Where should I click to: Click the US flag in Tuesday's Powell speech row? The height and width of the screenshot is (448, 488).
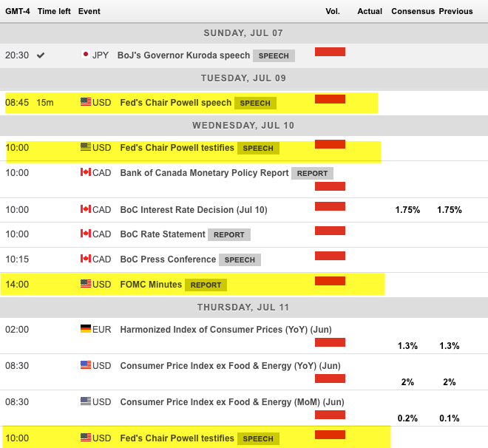coord(85,103)
